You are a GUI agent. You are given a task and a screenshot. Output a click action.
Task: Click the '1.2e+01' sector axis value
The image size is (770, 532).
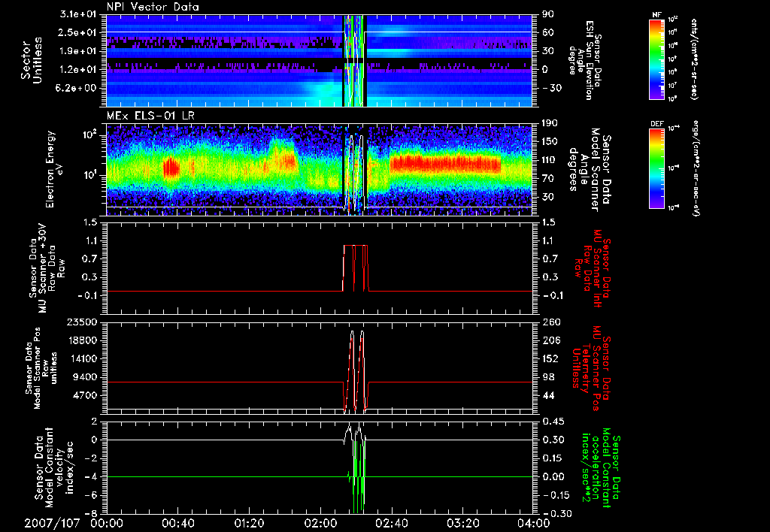[78, 70]
